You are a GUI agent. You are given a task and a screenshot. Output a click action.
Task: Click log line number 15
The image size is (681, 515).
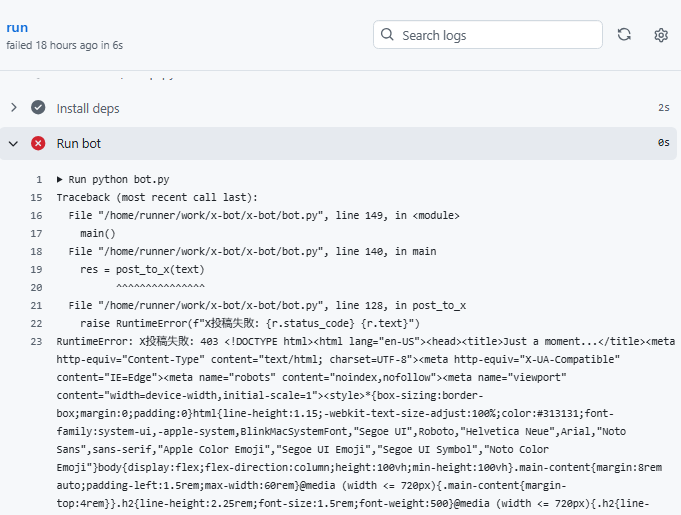(36, 198)
